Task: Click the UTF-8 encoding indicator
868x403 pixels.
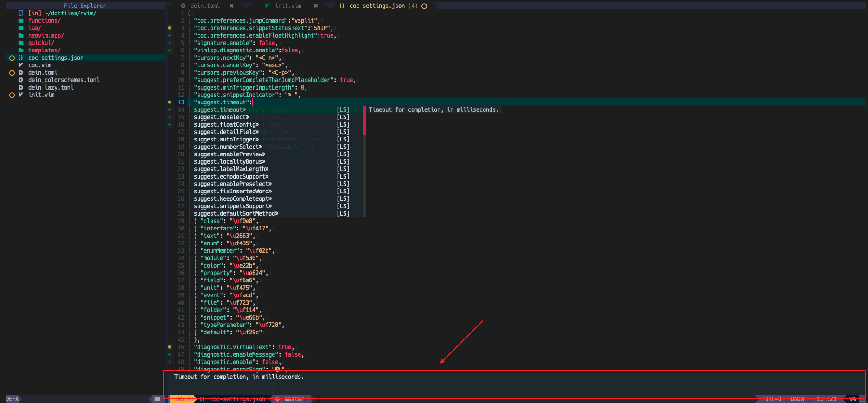Action: pos(773,399)
